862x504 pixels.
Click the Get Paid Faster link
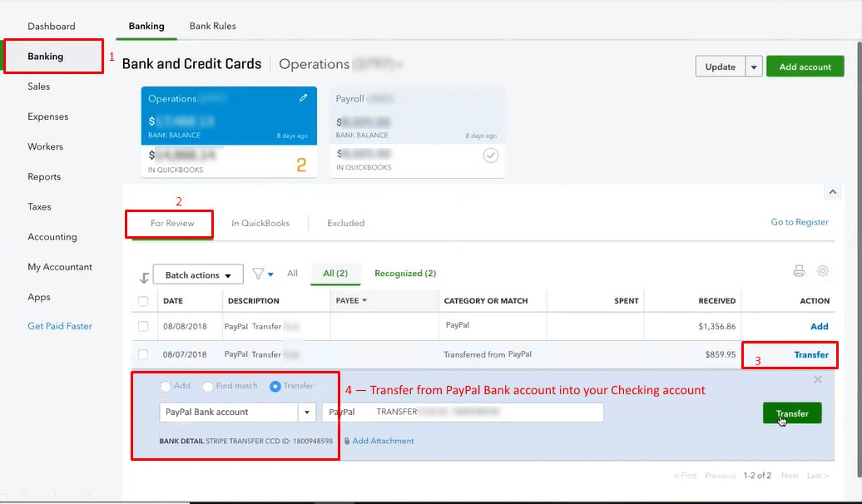(60, 326)
